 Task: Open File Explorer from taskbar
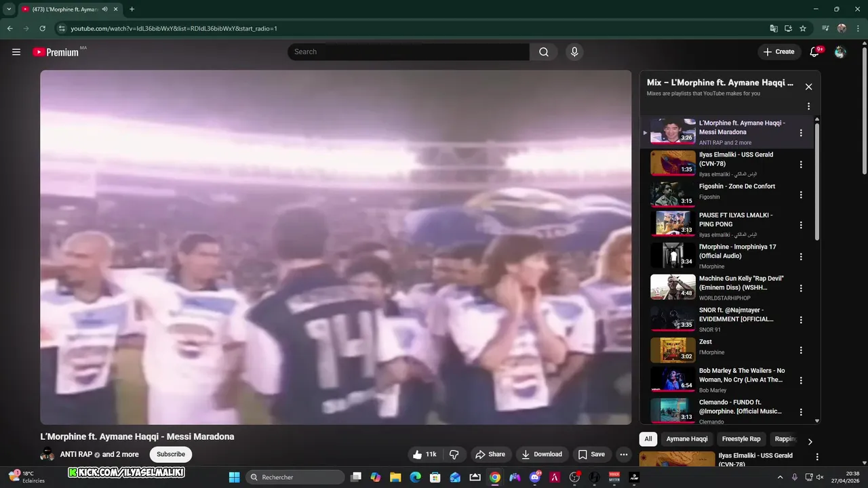[395, 477]
